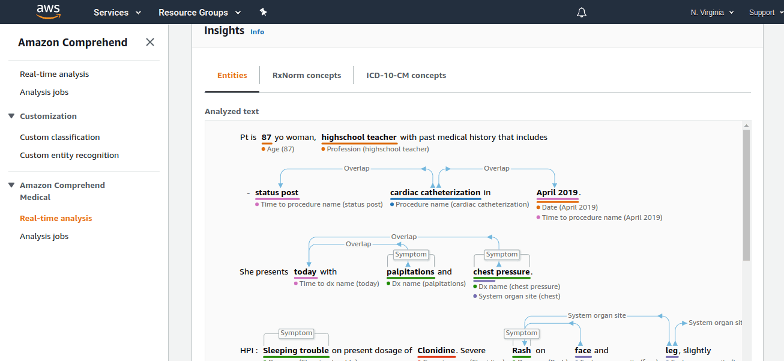784x361 pixels.
Task: Click the entity 'highschool teacher'
Action: pyautogui.click(x=359, y=137)
